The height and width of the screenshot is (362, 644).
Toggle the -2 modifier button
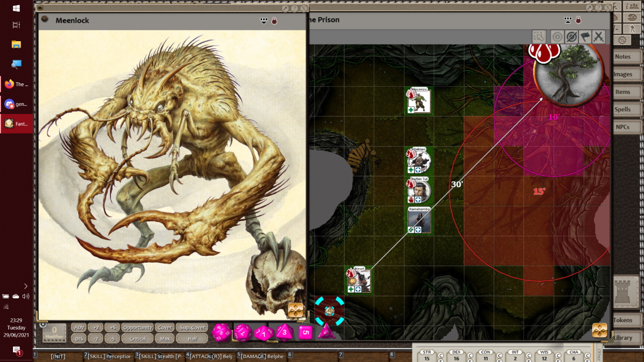click(x=96, y=339)
